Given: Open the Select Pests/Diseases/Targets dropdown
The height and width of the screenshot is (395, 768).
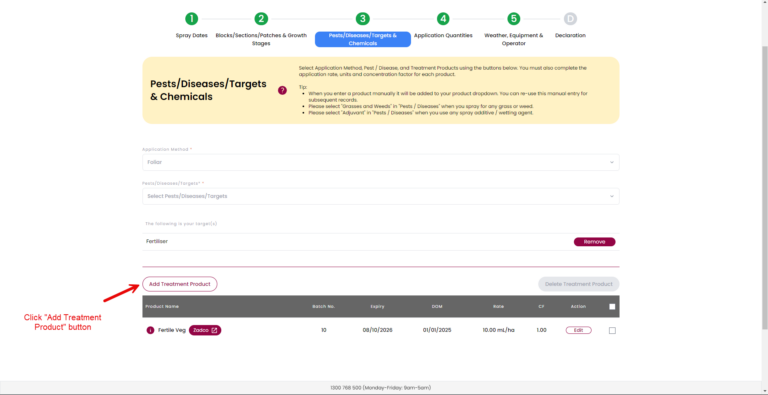Looking at the screenshot, I should (x=381, y=196).
